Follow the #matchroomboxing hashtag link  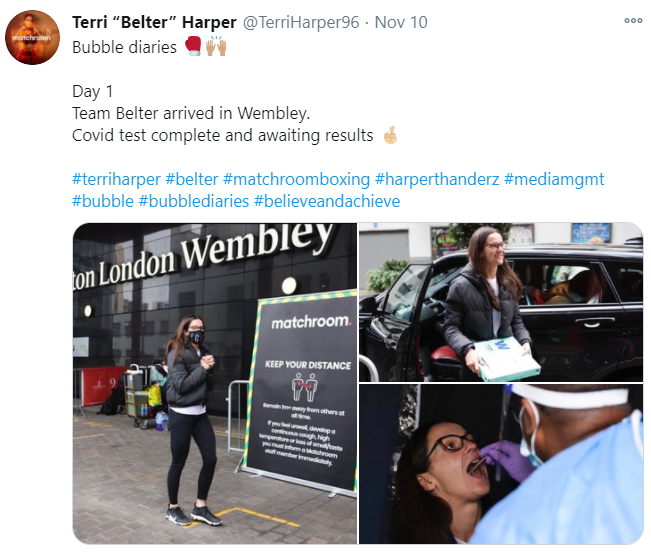(x=296, y=179)
